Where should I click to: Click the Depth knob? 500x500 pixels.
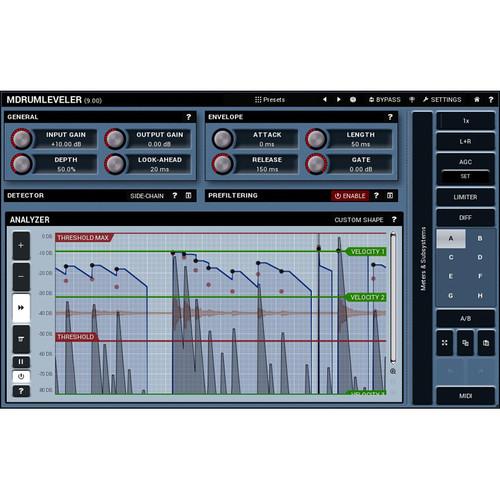pos(22,164)
